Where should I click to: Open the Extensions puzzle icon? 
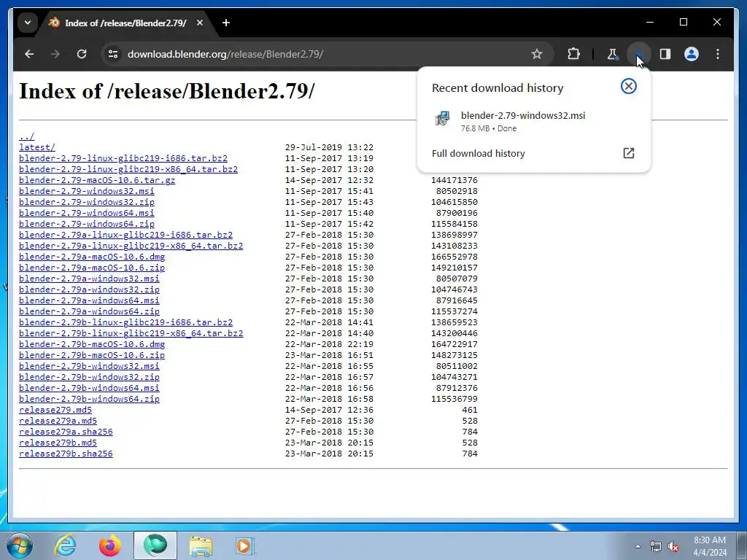tap(573, 54)
